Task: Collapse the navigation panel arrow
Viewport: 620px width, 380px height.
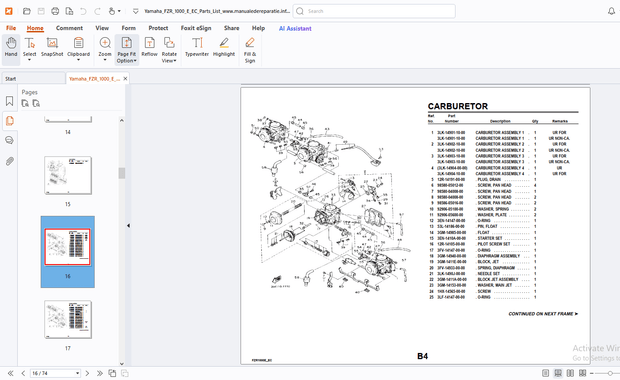Action: 128,225
